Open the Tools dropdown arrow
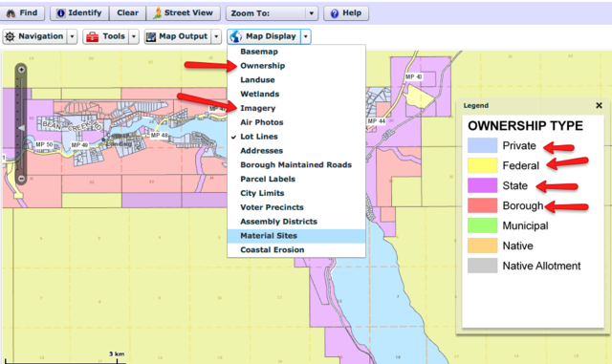The image size is (612, 364). pos(134,36)
